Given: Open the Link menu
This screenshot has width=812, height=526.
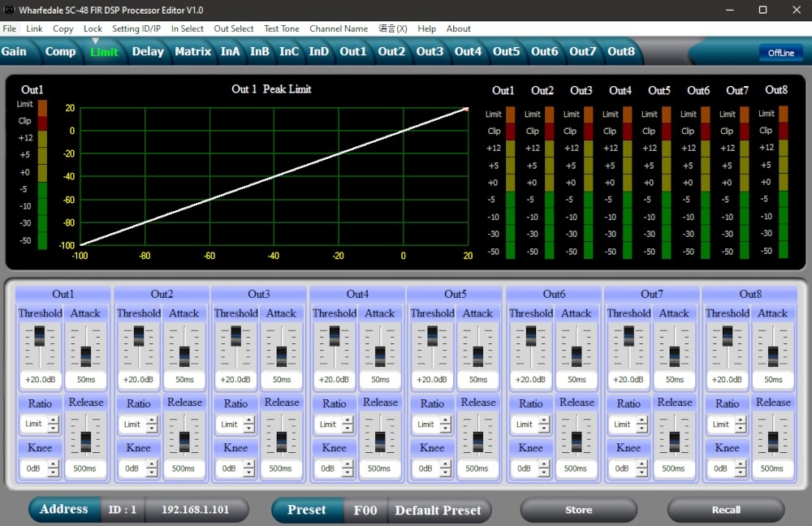Looking at the screenshot, I should 34,28.
